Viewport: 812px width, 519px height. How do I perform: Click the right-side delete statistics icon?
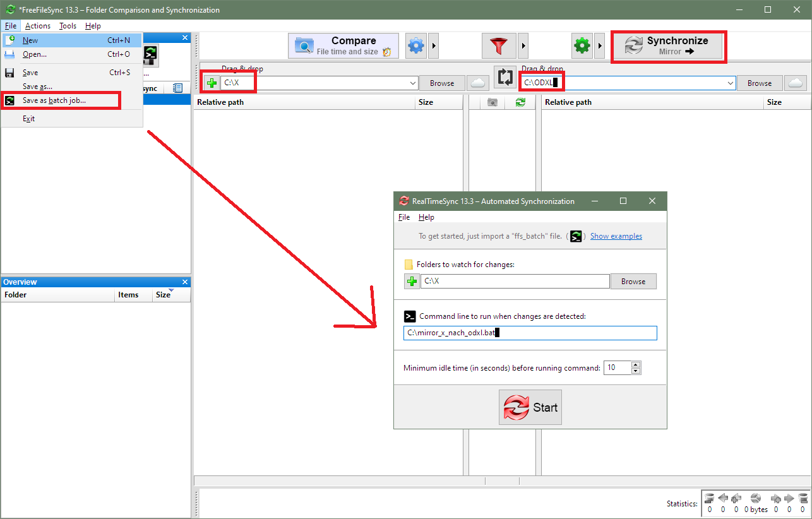click(x=803, y=499)
